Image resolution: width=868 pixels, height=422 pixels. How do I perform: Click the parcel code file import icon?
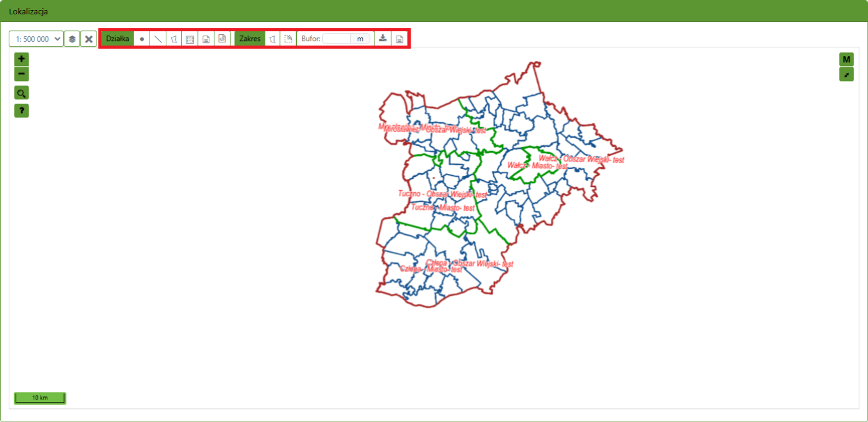(x=222, y=39)
